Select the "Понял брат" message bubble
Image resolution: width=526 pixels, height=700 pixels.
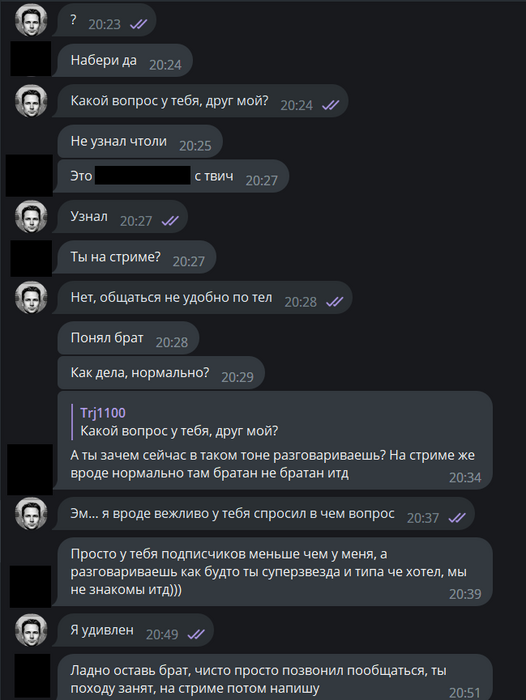pos(128,338)
